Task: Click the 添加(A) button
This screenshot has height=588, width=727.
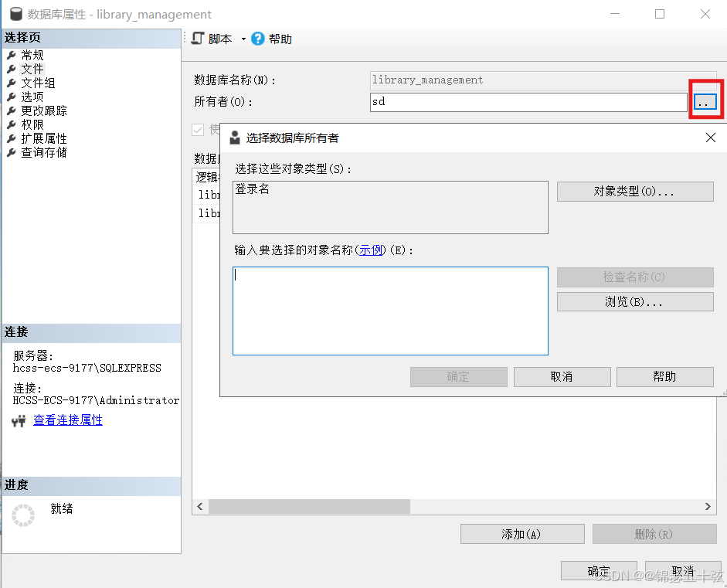Action: 522,534
